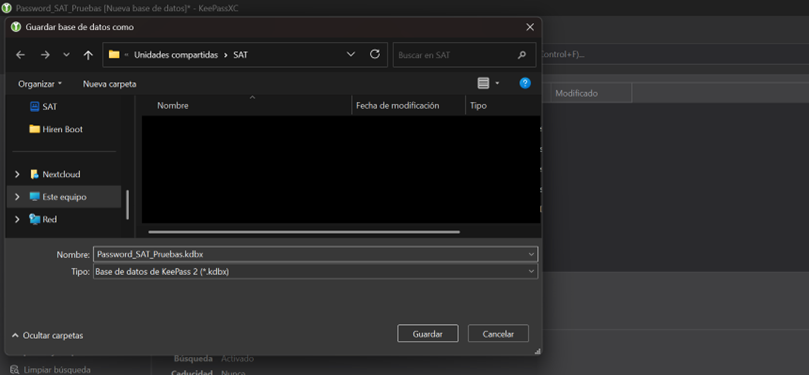
Task: Open the Tipo file type combo box
Action: [x=315, y=272]
